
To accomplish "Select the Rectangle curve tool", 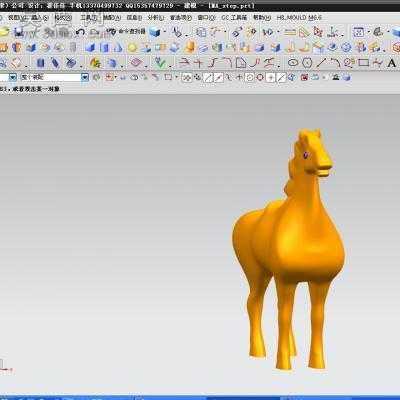I will tap(363, 62).
